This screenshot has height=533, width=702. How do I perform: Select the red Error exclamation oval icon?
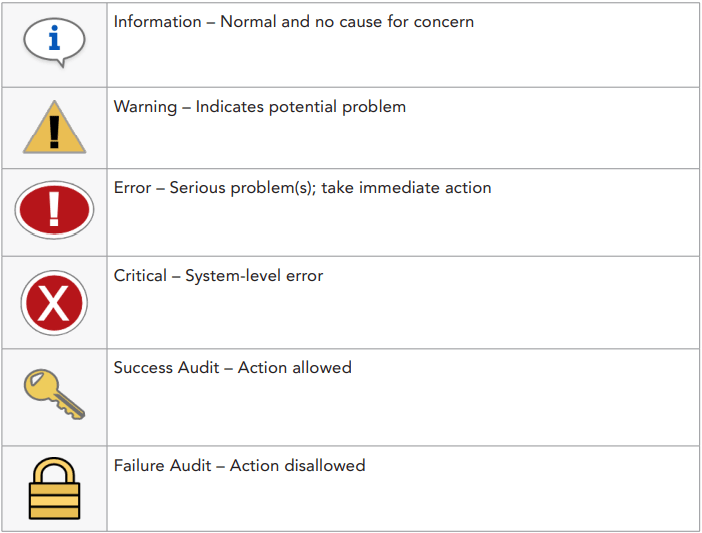point(54,210)
